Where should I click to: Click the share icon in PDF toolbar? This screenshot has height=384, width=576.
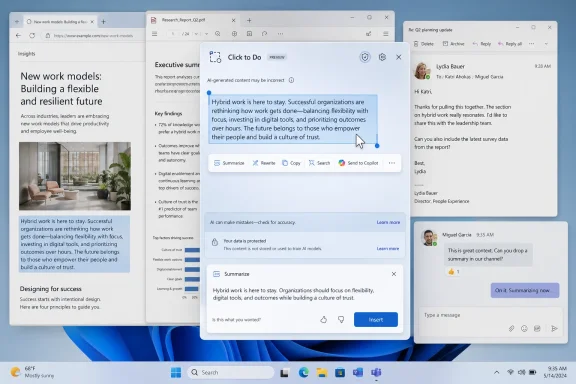click(368, 34)
